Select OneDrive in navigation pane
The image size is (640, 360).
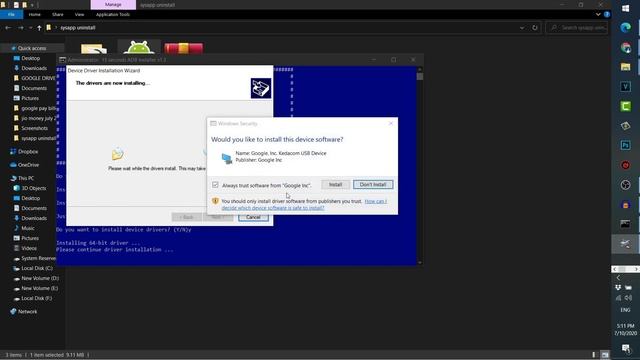(28, 165)
